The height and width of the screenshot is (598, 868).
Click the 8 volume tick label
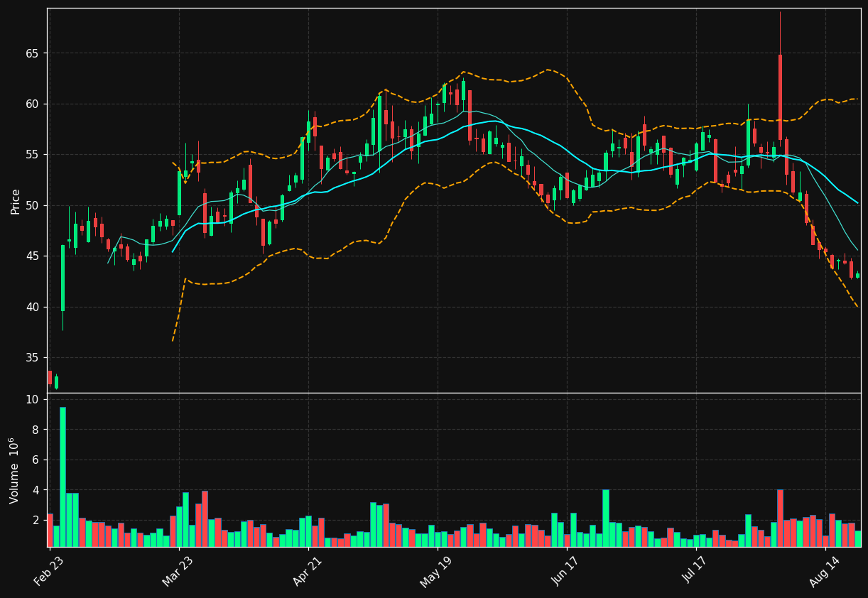pos(35,430)
